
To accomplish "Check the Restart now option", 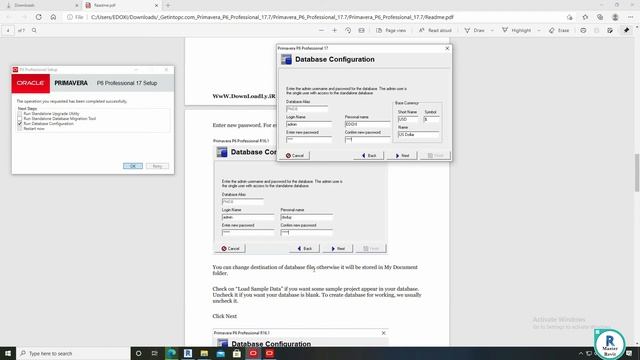I will coord(20,128).
